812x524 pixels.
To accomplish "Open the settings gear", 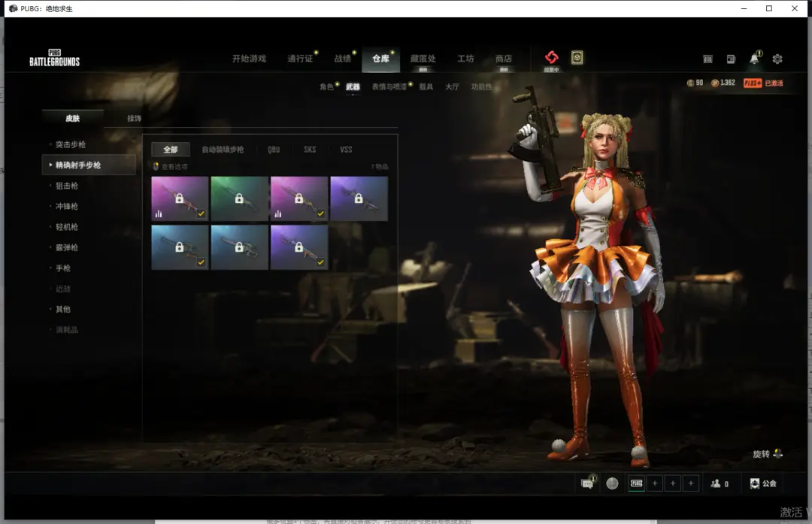I will (777, 59).
